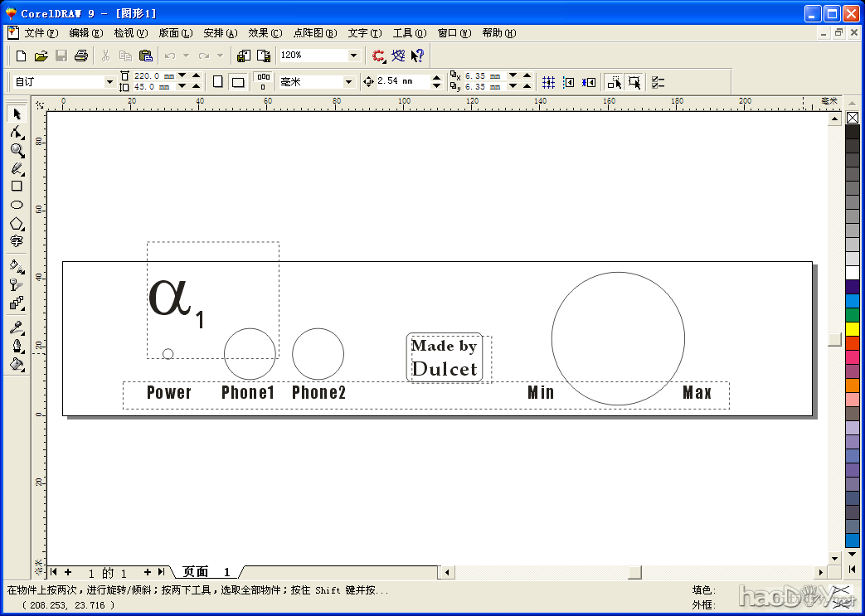The image size is (865, 616).
Task: Select the Polygon tool
Action: [x=17, y=223]
